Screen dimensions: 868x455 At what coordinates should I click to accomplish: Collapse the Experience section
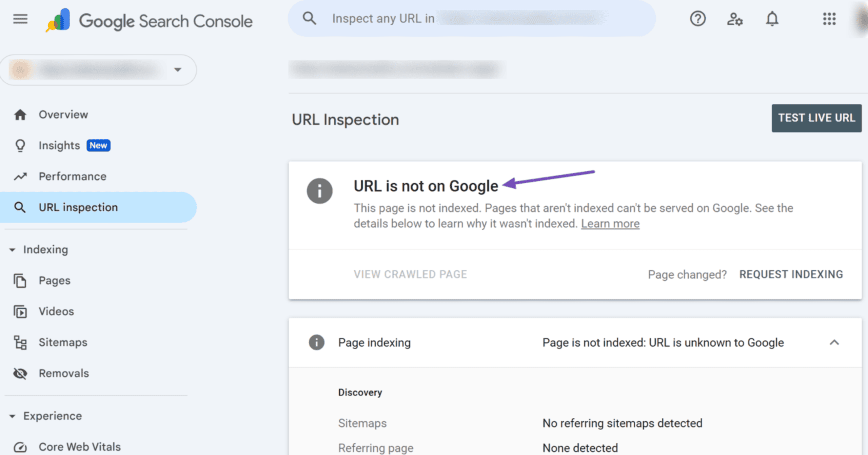(x=12, y=416)
